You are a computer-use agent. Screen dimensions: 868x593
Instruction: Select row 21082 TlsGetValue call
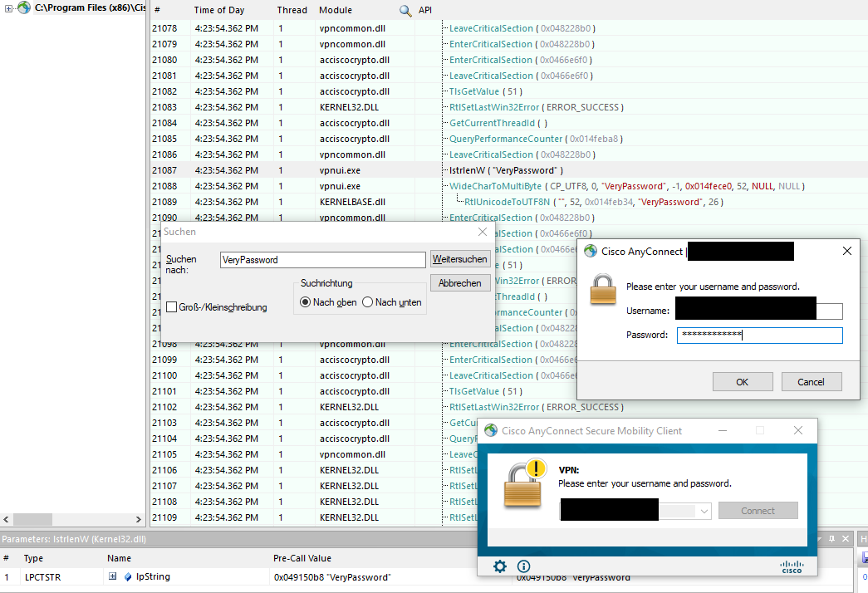click(x=485, y=92)
